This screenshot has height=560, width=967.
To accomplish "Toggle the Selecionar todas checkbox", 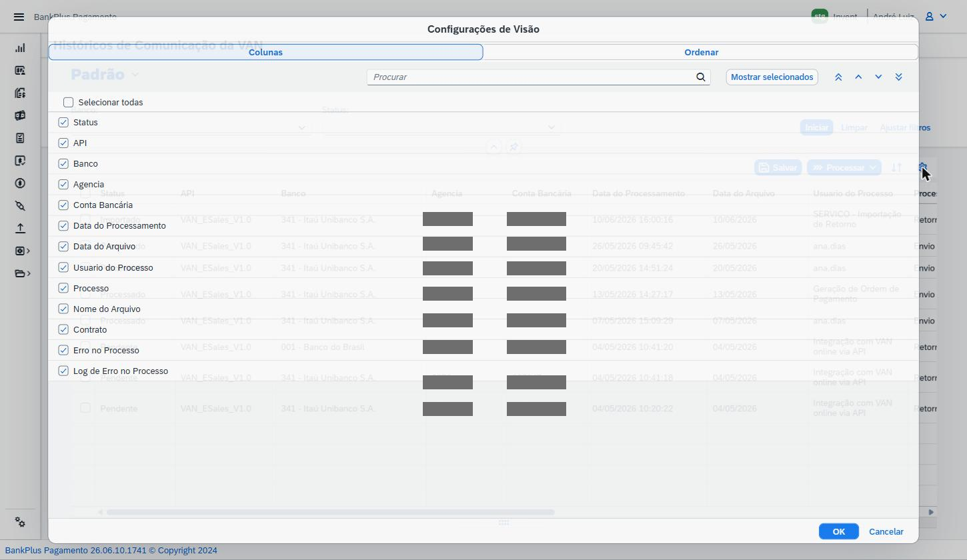I will tap(68, 103).
